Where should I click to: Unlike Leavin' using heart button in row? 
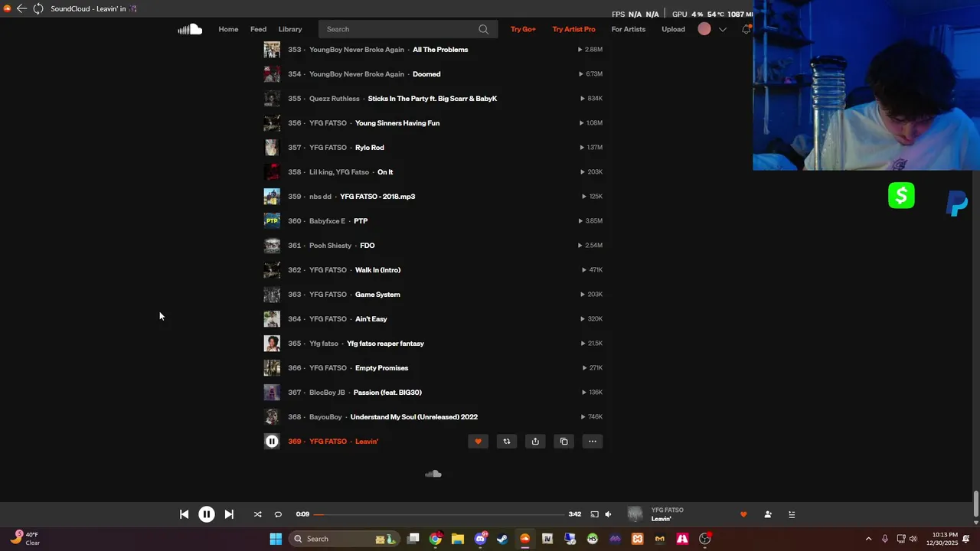[x=478, y=442]
